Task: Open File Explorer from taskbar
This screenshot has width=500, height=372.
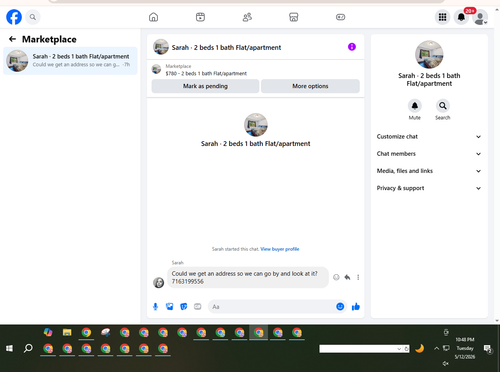Action: click(x=67, y=332)
